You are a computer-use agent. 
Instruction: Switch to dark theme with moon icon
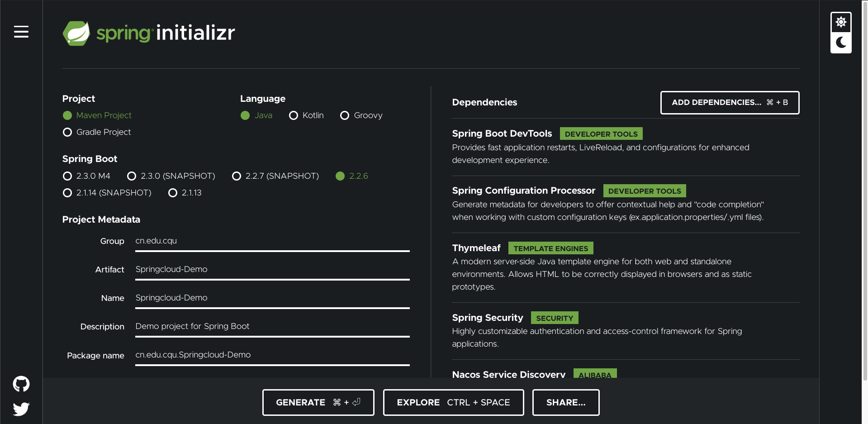click(841, 43)
